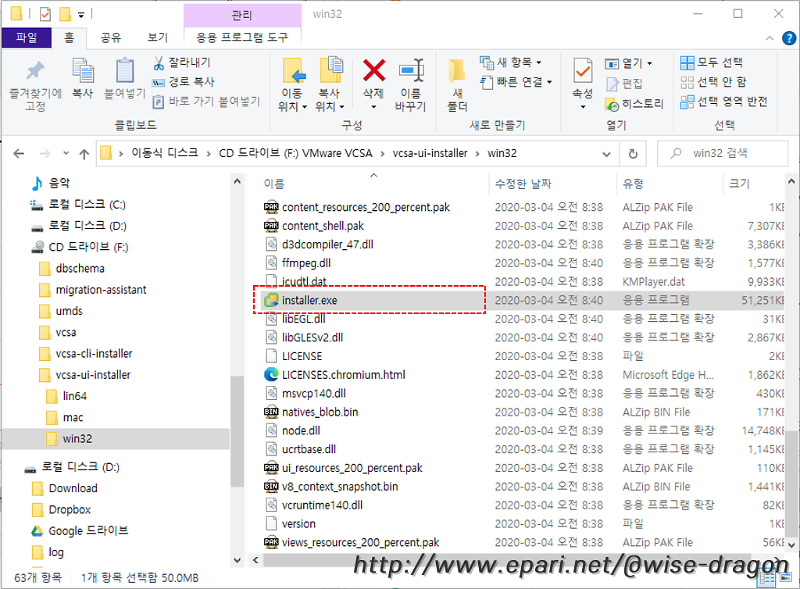Click the file list horizontal scrollbar

(505, 560)
